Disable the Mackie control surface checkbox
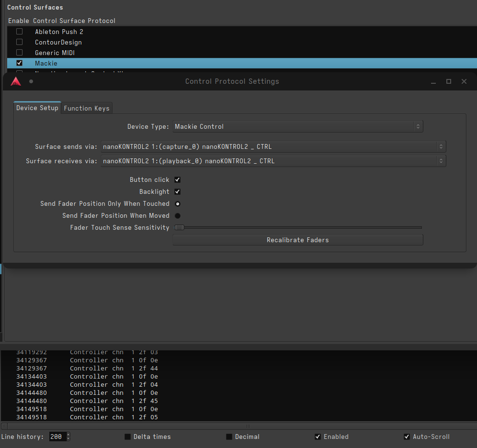The width and height of the screenshot is (477, 448). pos(20,63)
